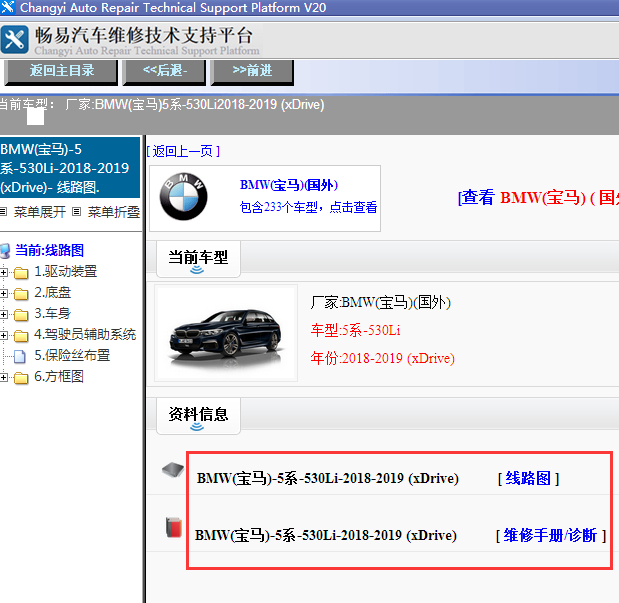Click the red book icon beside 维修手册 row
The width and height of the screenshot is (619, 603).
point(174,527)
